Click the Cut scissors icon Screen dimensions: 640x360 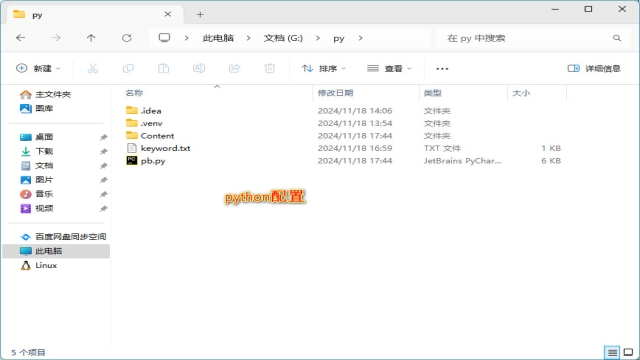pyautogui.click(x=93, y=69)
